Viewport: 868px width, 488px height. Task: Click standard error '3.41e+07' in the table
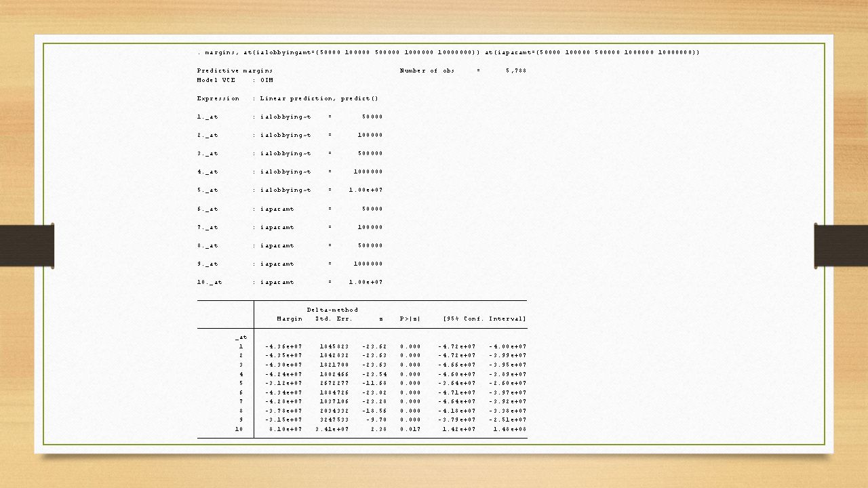click(x=332, y=429)
